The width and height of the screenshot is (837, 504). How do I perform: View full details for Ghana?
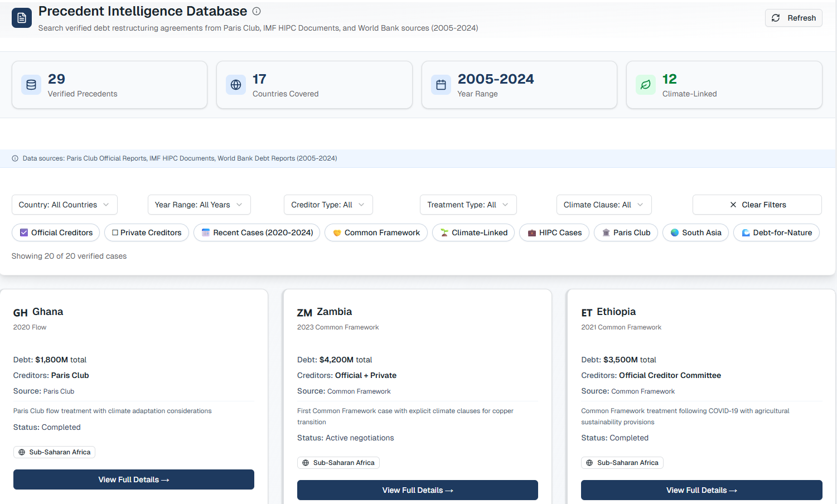point(133,479)
